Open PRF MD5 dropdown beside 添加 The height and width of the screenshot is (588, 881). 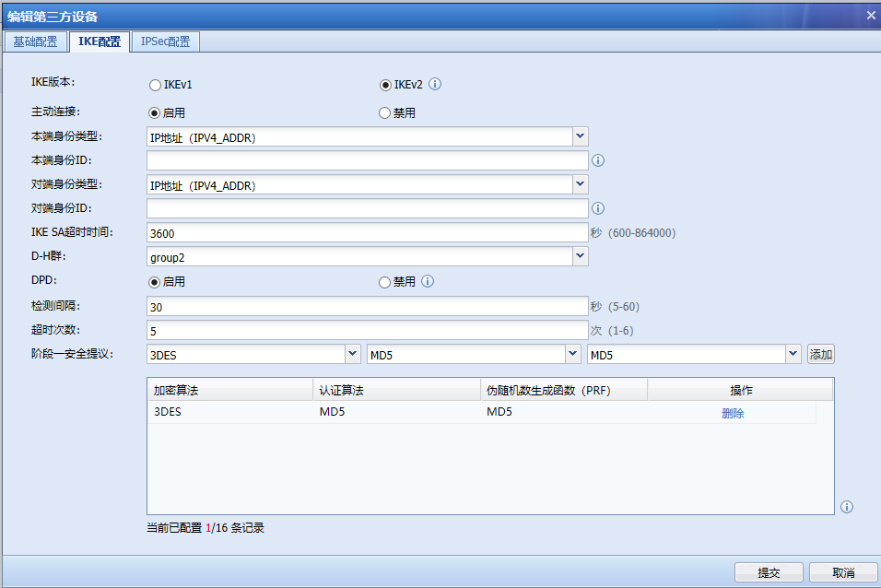(x=793, y=354)
